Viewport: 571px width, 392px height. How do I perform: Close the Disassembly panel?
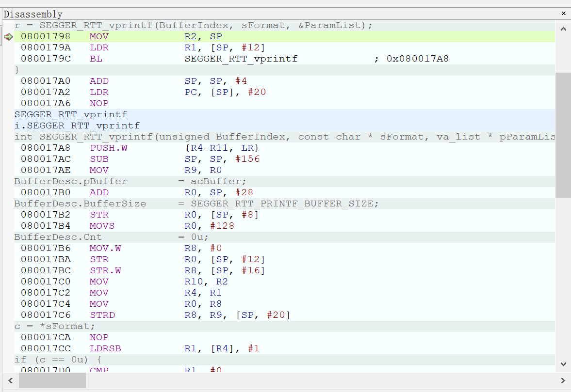pos(563,14)
